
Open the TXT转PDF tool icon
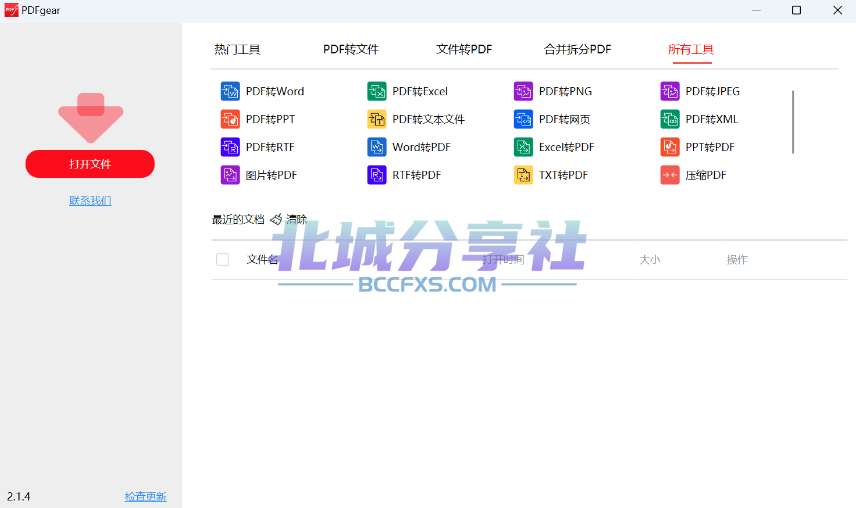(x=523, y=175)
